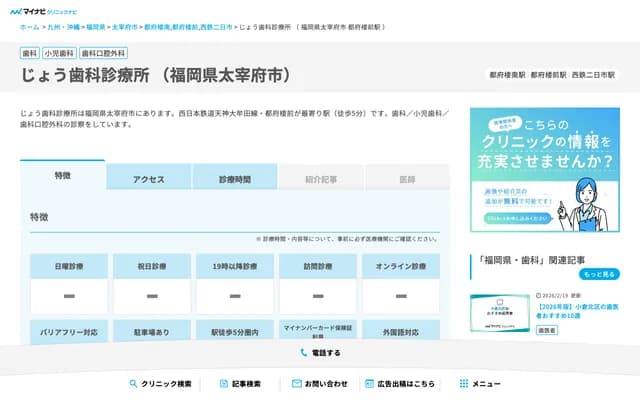Open the 診療時間 tab
The width and height of the screenshot is (640, 400).
[x=235, y=179]
